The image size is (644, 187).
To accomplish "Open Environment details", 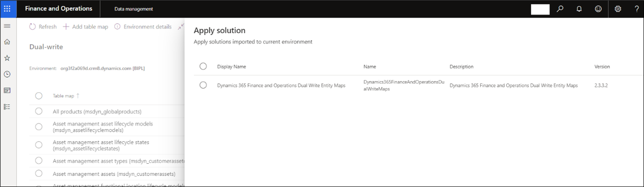I will 143,27.
